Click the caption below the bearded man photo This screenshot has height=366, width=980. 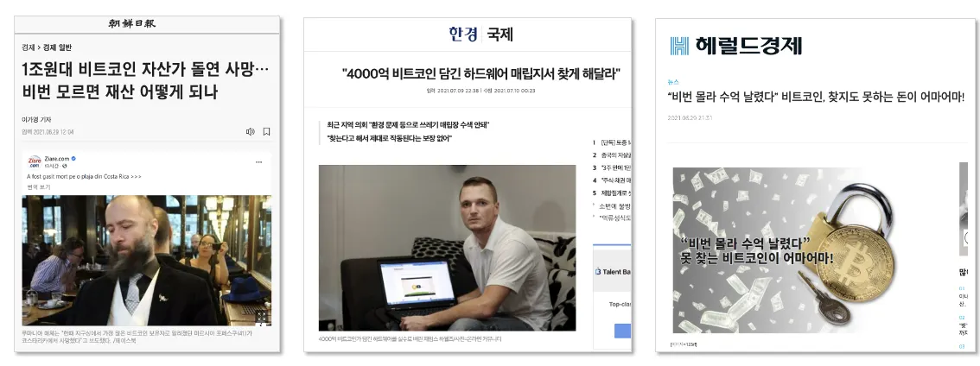(137, 337)
